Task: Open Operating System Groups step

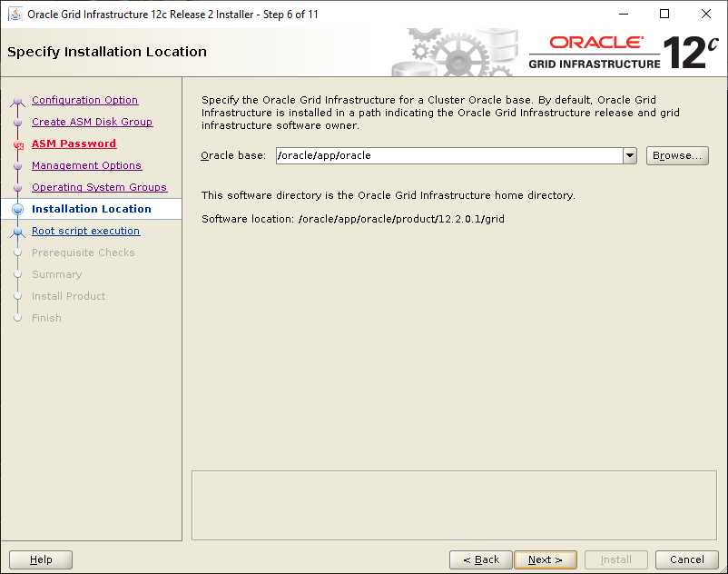Action: pyautogui.click(x=99, y=187)
